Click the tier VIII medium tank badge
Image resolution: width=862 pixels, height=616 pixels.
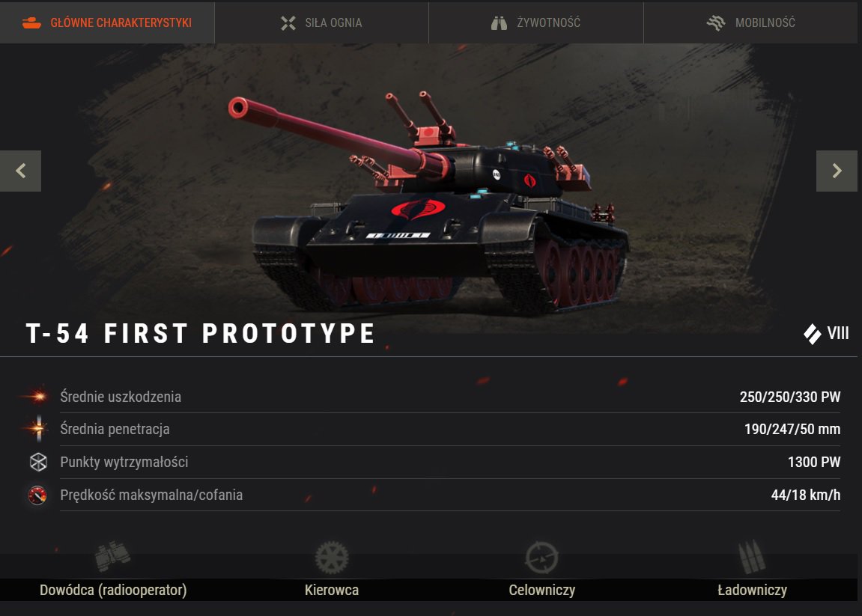(x=826, y=334)
